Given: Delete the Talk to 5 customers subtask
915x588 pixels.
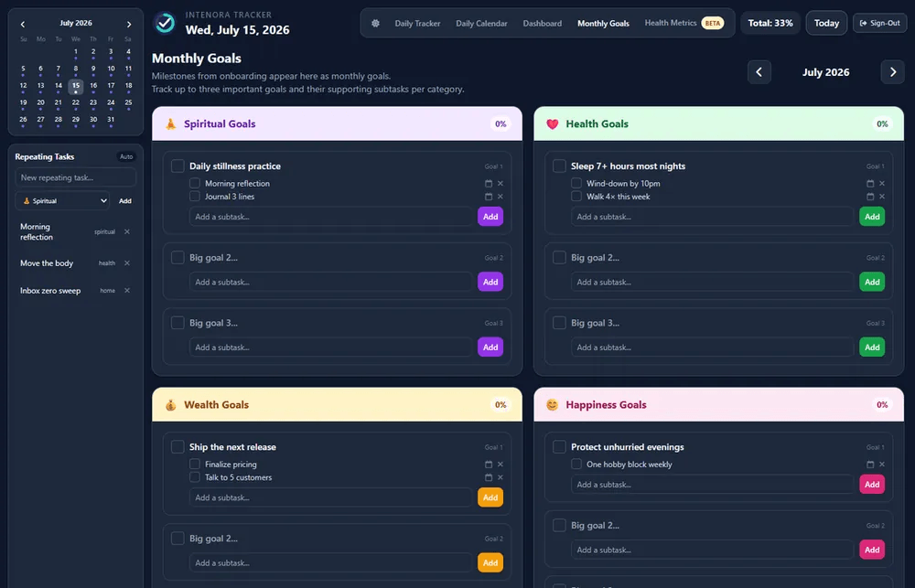Looking at the screenshot, I should click(501, 477).
